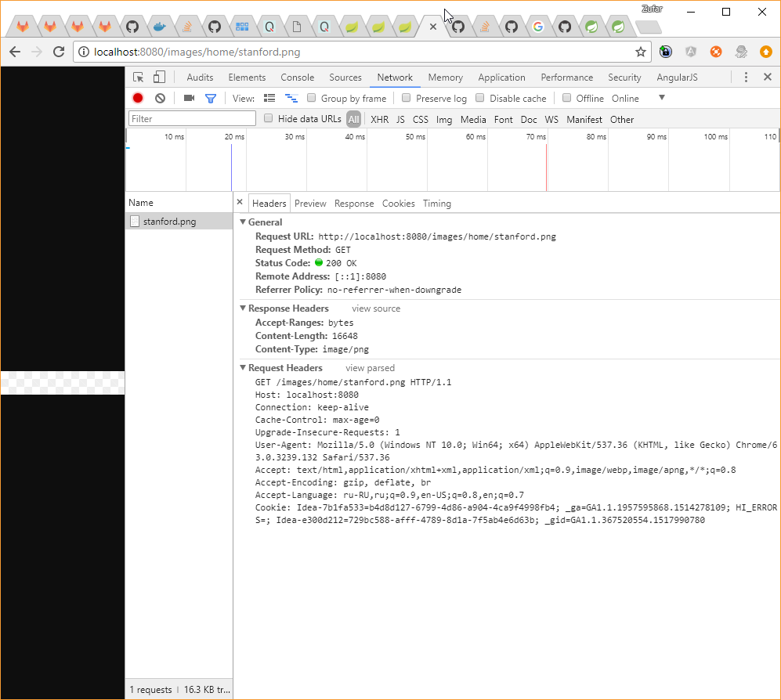The width and height of the screenshot is (781, 700).
Task: Switch to large request rows view
Action: tap(269, 98)
